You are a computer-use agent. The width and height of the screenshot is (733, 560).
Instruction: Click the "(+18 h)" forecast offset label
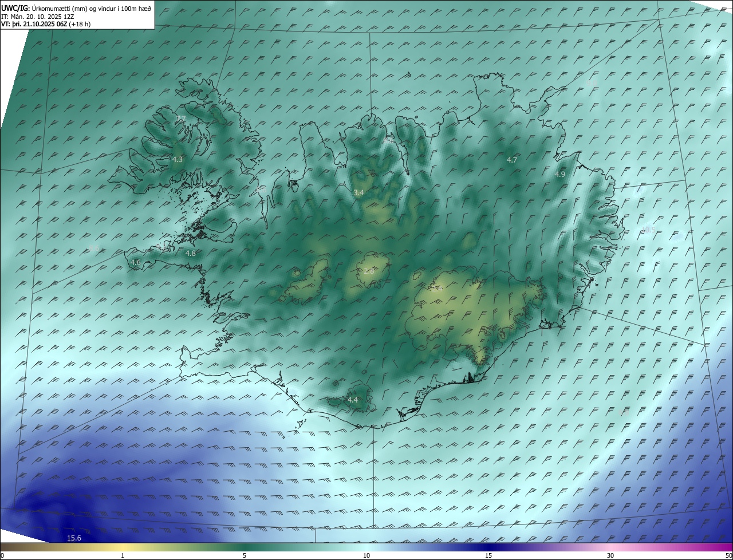click(x=80, y=24)
